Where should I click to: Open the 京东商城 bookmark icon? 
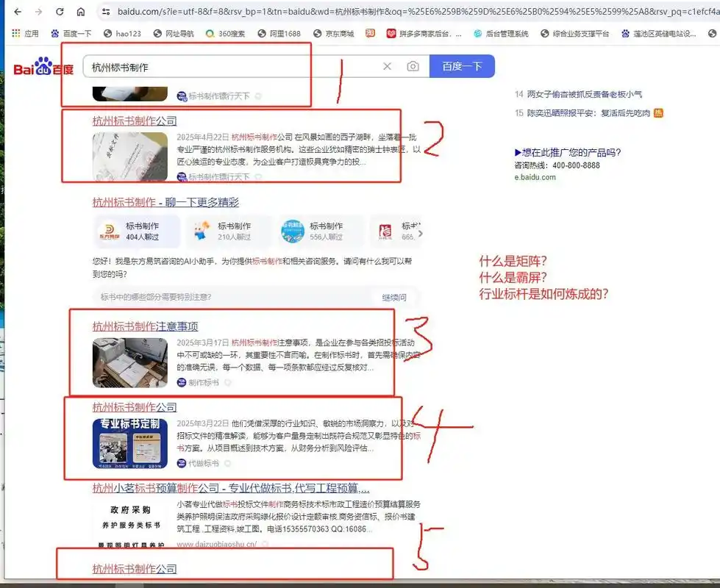point(318,33)
